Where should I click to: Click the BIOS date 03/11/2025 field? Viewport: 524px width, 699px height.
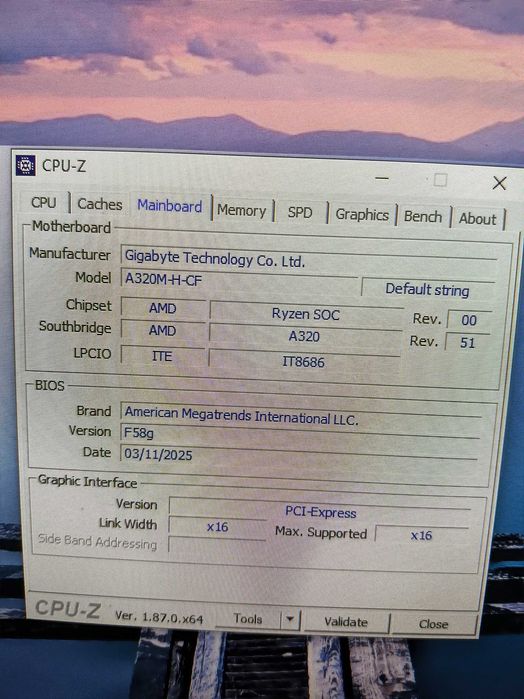298,455
